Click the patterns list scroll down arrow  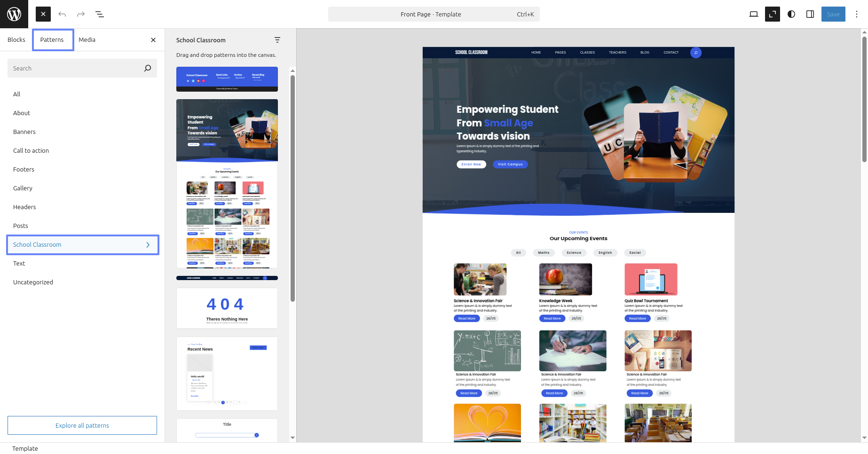(x=292, y=438)
